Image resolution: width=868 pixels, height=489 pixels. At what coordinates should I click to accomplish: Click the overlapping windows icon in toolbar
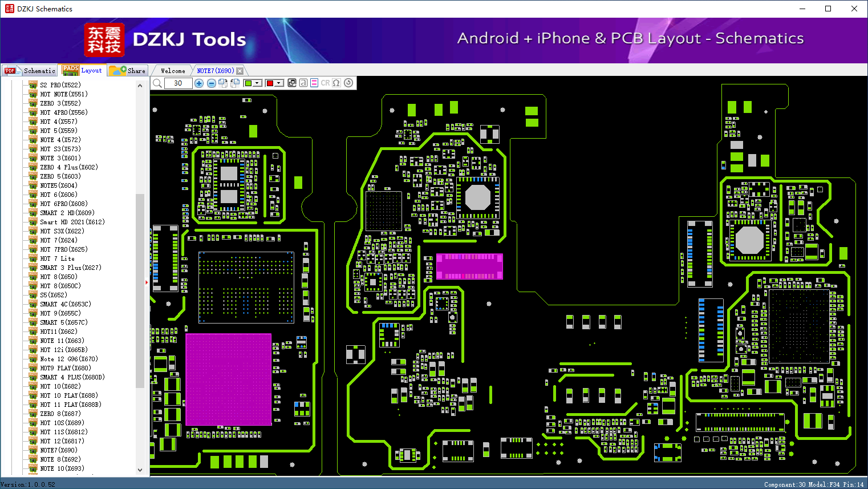[292, 83]
